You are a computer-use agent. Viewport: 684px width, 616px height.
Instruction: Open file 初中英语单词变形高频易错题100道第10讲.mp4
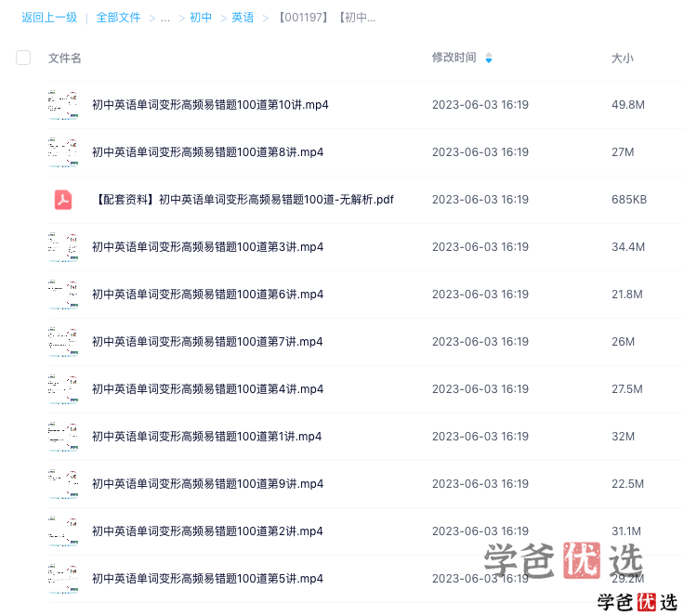click(210, 105)
